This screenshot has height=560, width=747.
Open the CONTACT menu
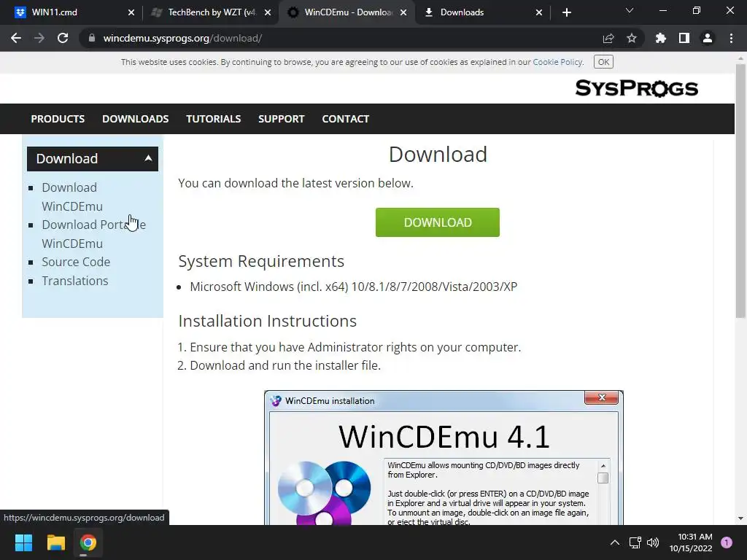coord(345,119)
